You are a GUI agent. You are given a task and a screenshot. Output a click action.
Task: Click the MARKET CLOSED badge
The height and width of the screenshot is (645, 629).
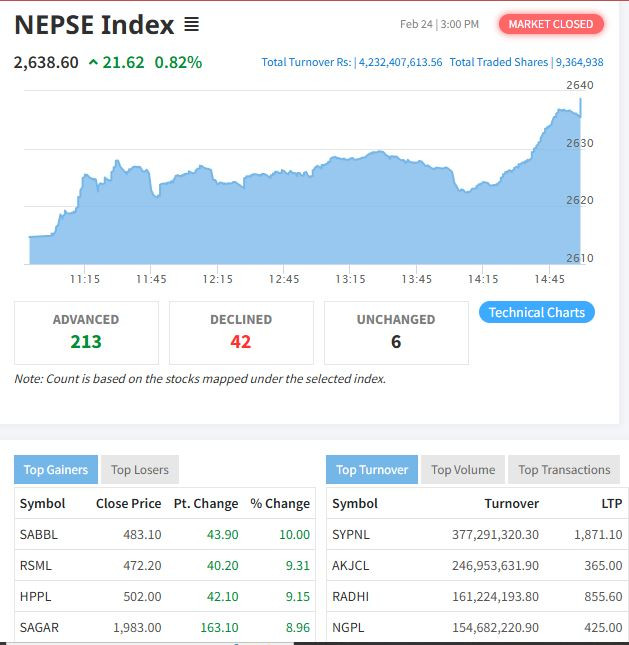click(550, 24)
